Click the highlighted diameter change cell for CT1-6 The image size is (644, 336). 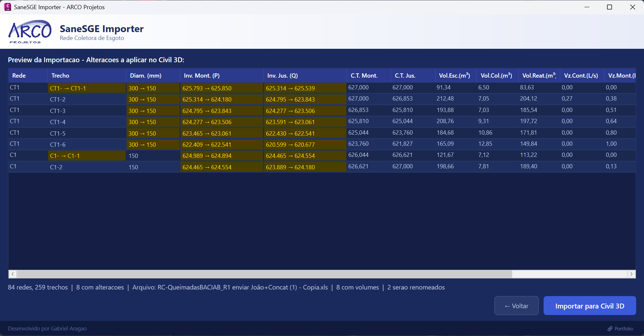click(153, 144)
